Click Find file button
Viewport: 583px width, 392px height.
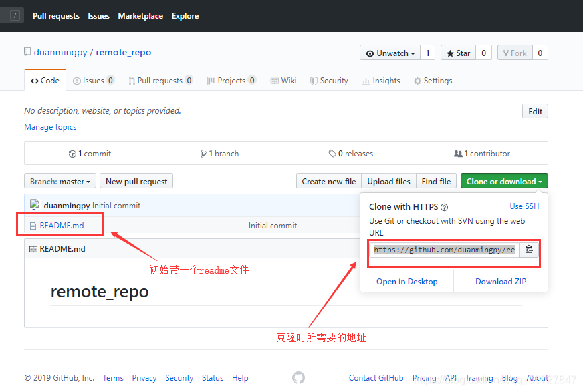point(436,181)
